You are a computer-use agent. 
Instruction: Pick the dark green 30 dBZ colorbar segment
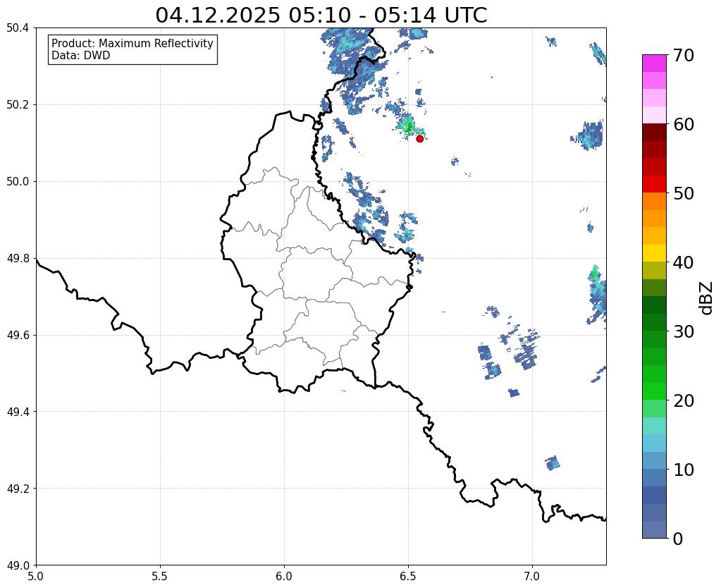(x=654, y=322)
